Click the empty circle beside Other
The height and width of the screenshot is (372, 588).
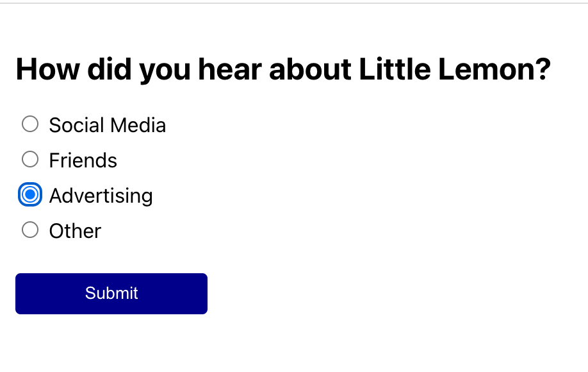[30, 230]
